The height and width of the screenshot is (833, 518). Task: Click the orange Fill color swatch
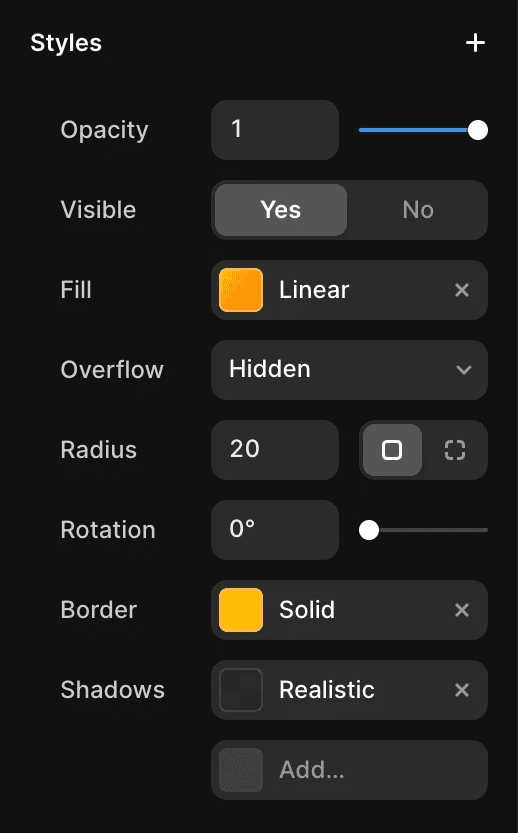tap(241, 290)
